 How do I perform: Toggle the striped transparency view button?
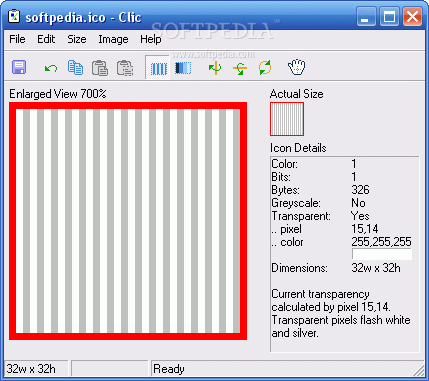[x=158, y=68]
